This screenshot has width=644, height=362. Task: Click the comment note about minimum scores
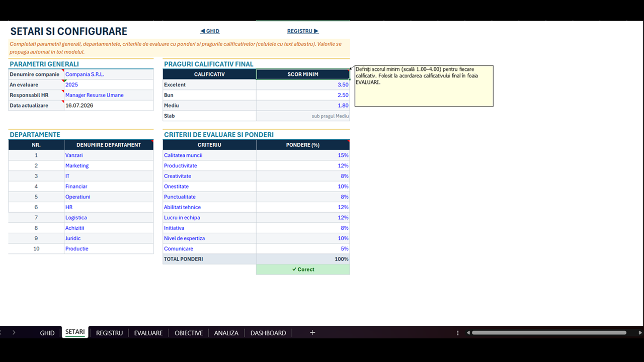(424, 86)
